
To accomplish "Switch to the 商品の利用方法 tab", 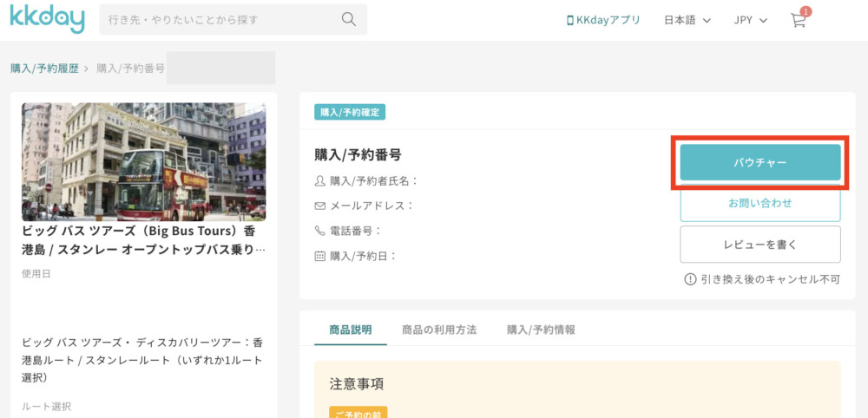I will point(439,330).
